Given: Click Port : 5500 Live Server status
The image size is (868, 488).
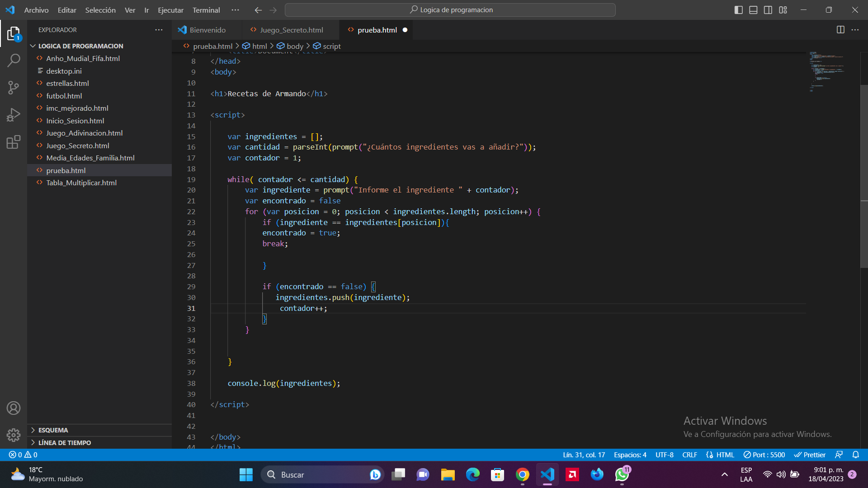Looking at the screenshot, I should pos(764,455).
